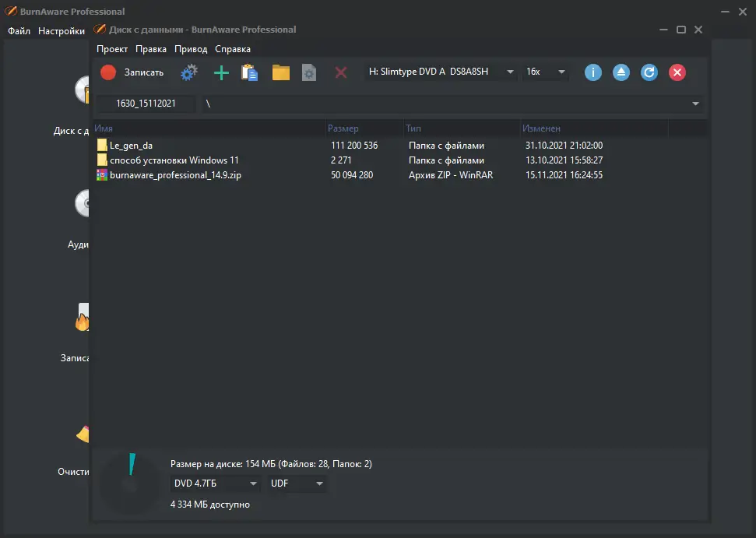This screenshot has height=538, width=756.
Task: Click the red erase/cancel circle icon
Action: [x=677, y=72]
